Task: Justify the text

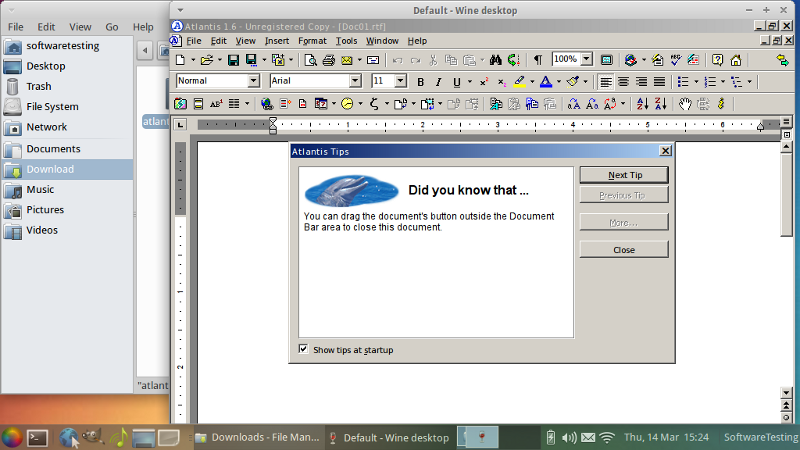Action: (660, 82)
